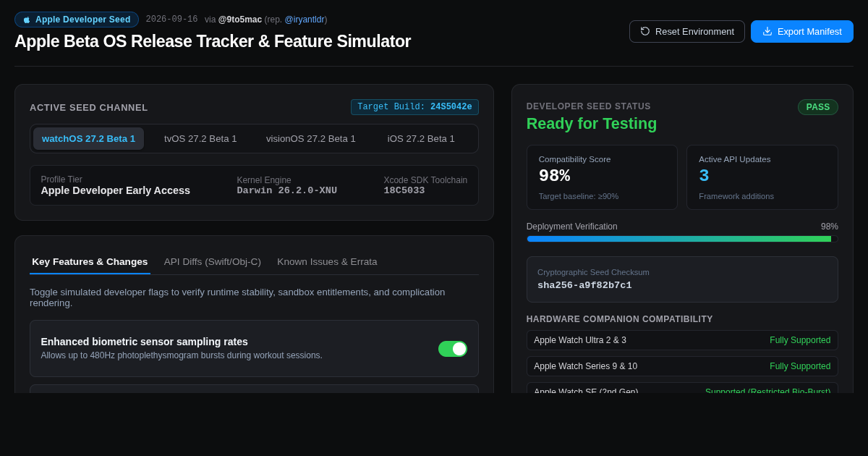Select the Apple Watch Series 9 & 10 row

682,366
